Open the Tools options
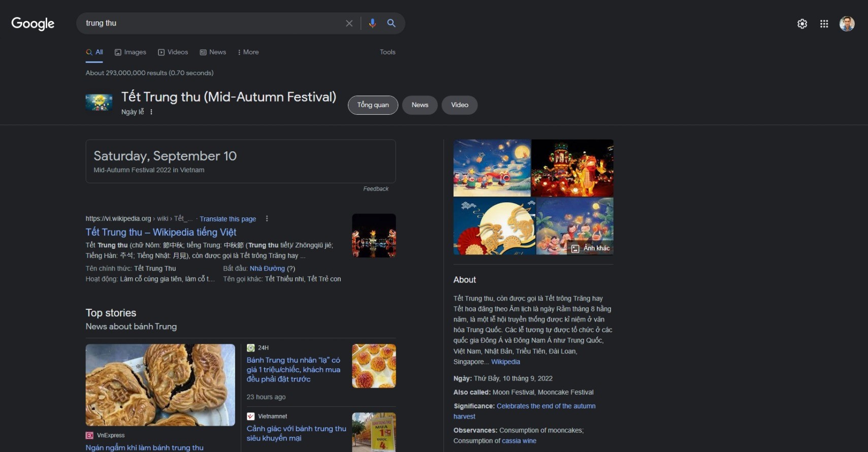 pyautogui.click(x=387, y=52)
